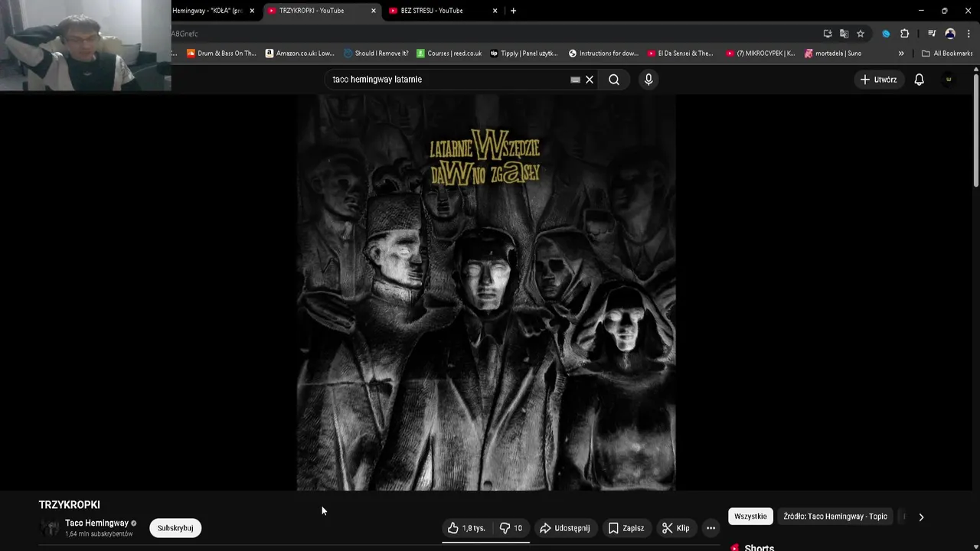Open the more actions three-dot menu
The image size is (980, 551).
tap(710, 528)
